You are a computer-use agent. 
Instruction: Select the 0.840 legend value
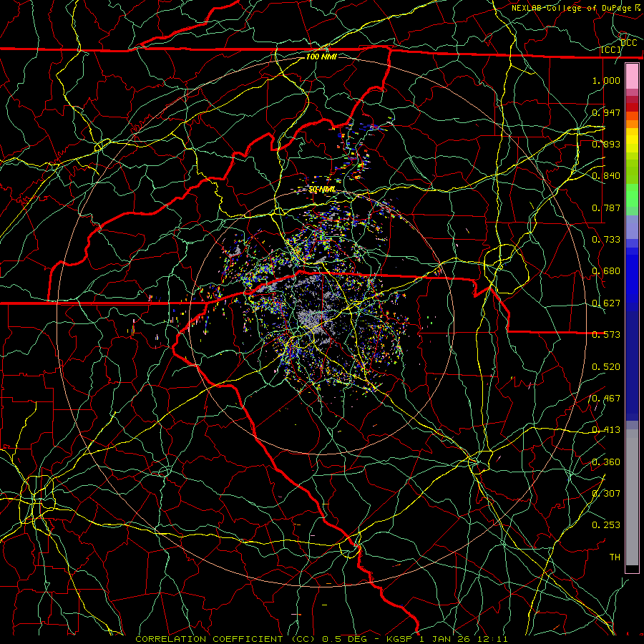(x=606, y=176)
